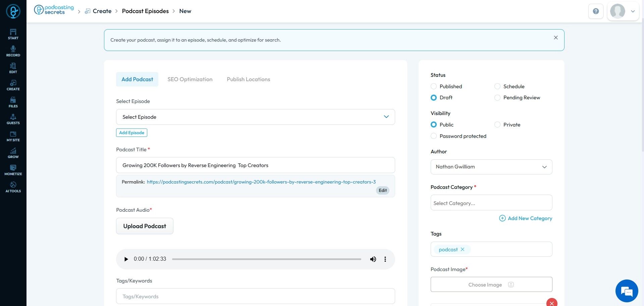The image size is (644, 306).
Task: Set visibility to Private
Action: 497,124
